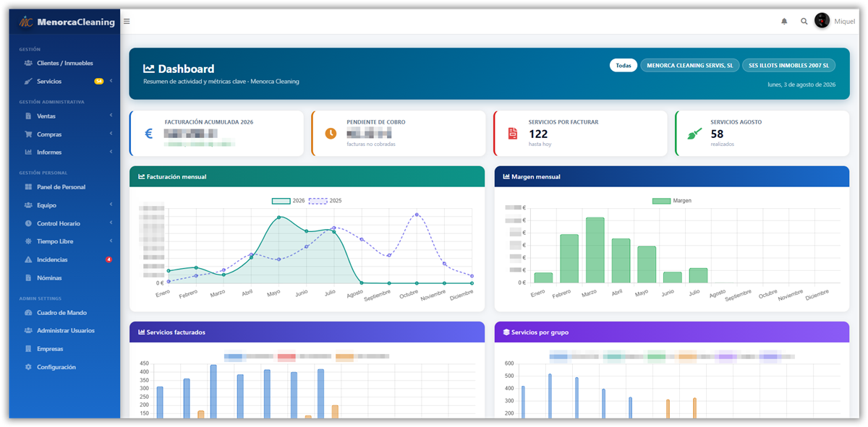Click the Equipo group icon
The width and height of the screenshot is (868, 427).
[x=28, y=205]
